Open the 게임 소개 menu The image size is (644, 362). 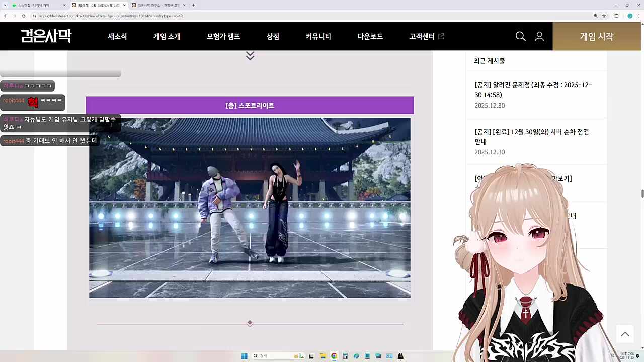click(167, 36)
